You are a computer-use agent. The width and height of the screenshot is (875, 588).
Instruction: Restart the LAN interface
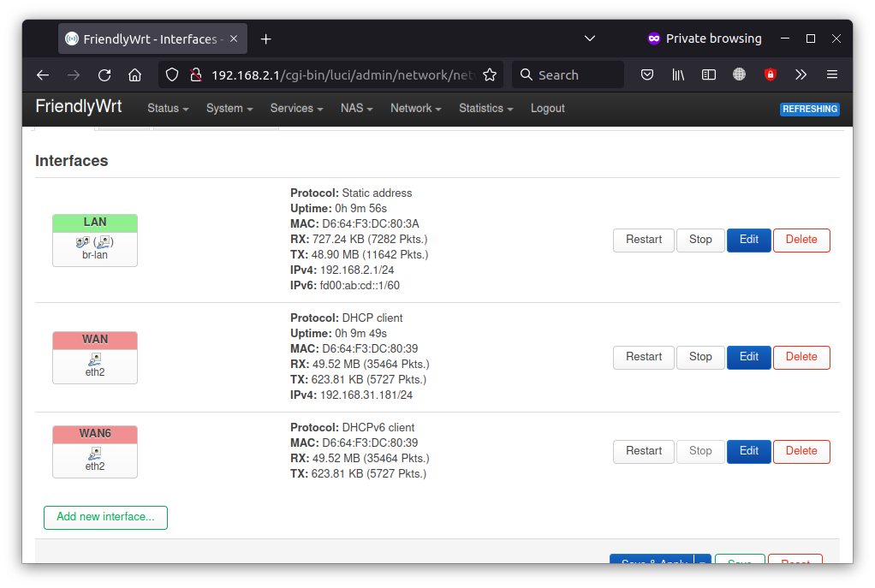tap(644, 240)
